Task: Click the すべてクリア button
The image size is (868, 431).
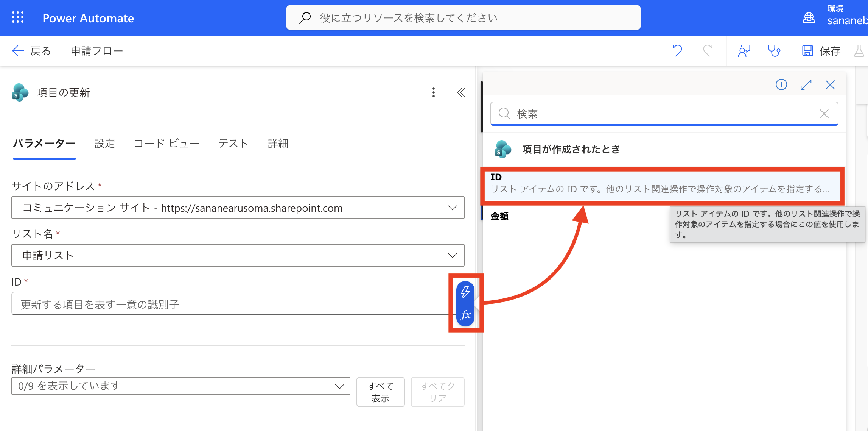Action: tap(437, 392)
